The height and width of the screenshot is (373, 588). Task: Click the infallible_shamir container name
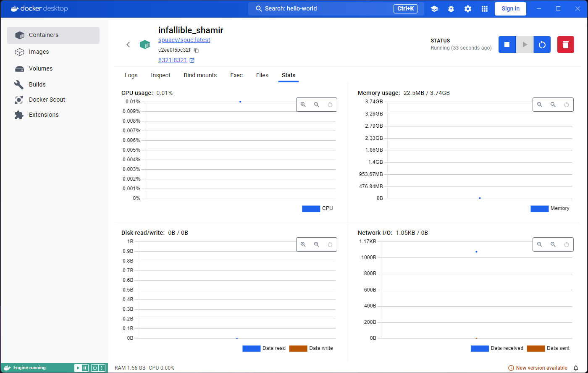point(191,30)
